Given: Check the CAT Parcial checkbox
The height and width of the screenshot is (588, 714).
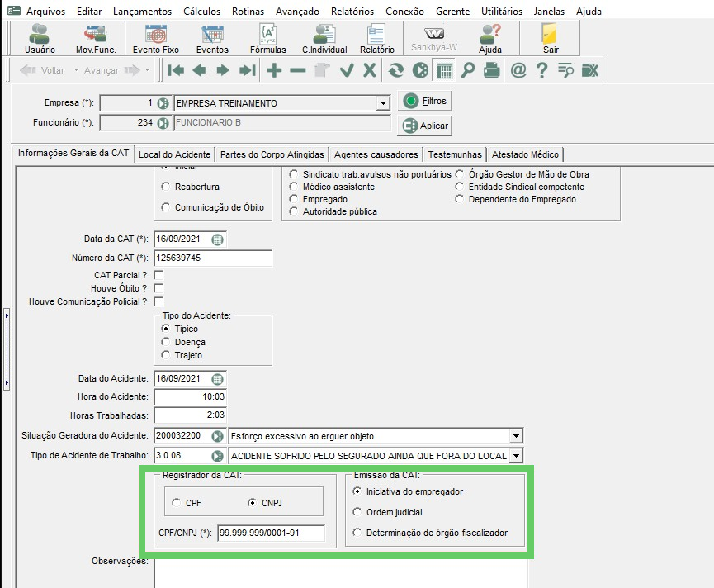Looking at the screenshot, I should [x=158, y=275].
